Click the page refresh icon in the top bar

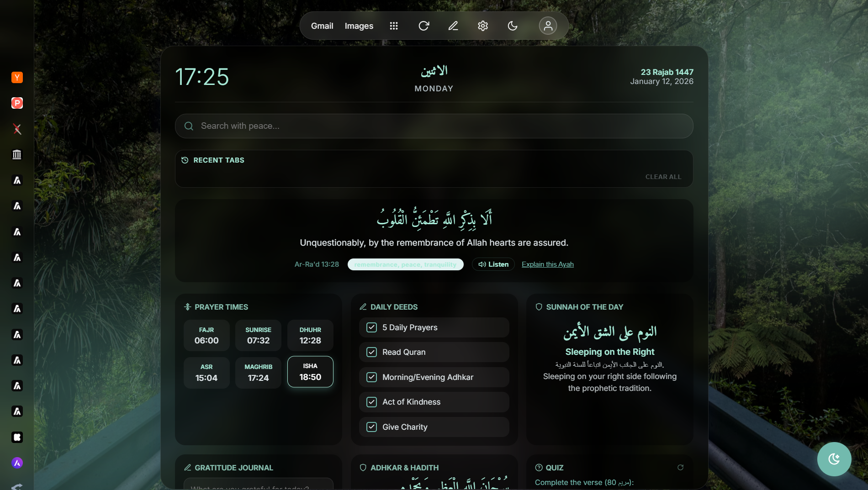pyautogui.click(x=423, y=26)
